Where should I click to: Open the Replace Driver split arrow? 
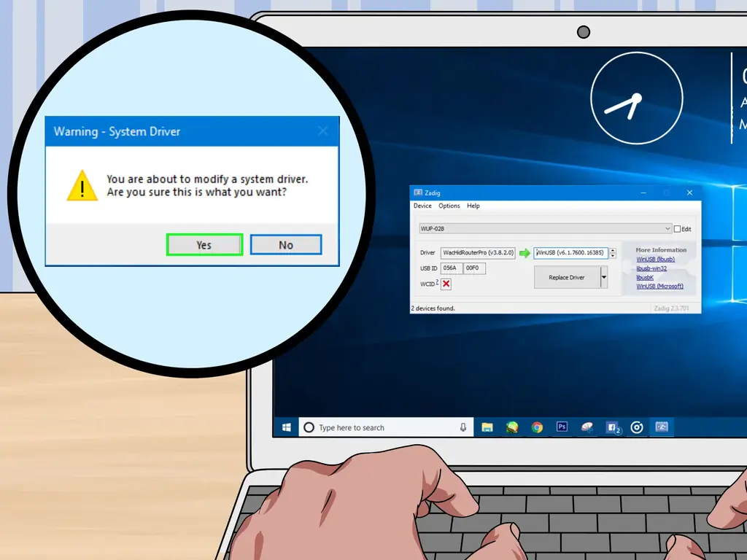[603, 277]
